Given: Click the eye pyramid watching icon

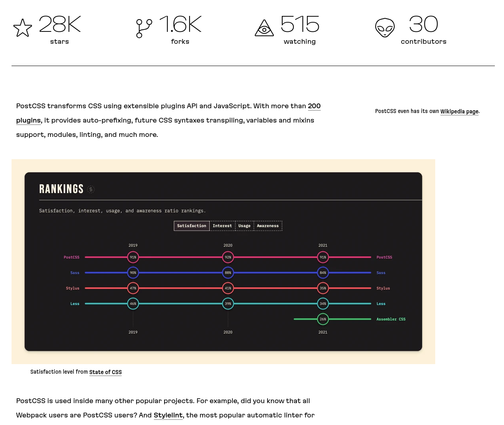Looking at the screenshot, I should coord(264,28).
